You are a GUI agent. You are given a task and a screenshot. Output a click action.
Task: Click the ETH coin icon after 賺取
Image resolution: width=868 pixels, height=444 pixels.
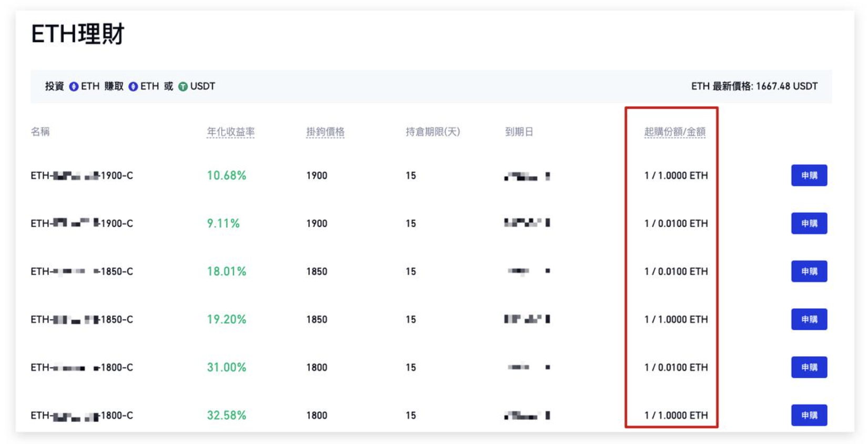click(133, 86)
